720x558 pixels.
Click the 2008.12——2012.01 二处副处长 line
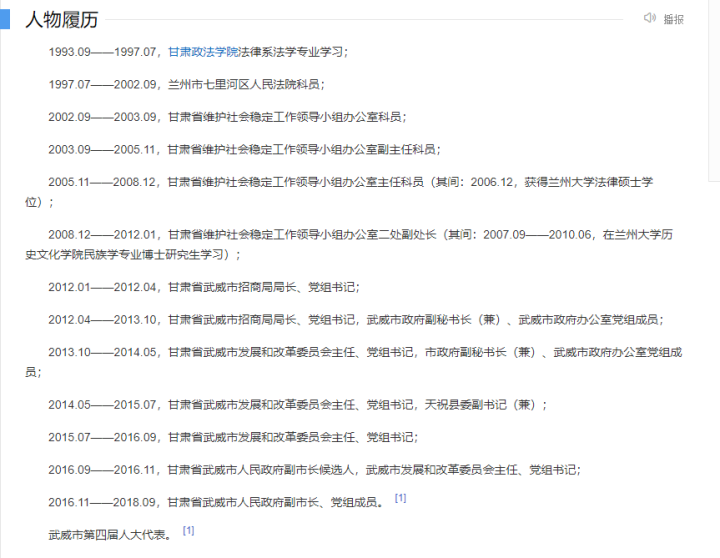coord(360,235)
